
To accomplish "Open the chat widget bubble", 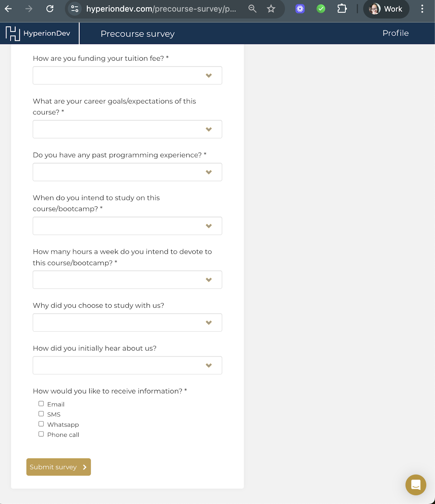I will [x=415, y=485].
